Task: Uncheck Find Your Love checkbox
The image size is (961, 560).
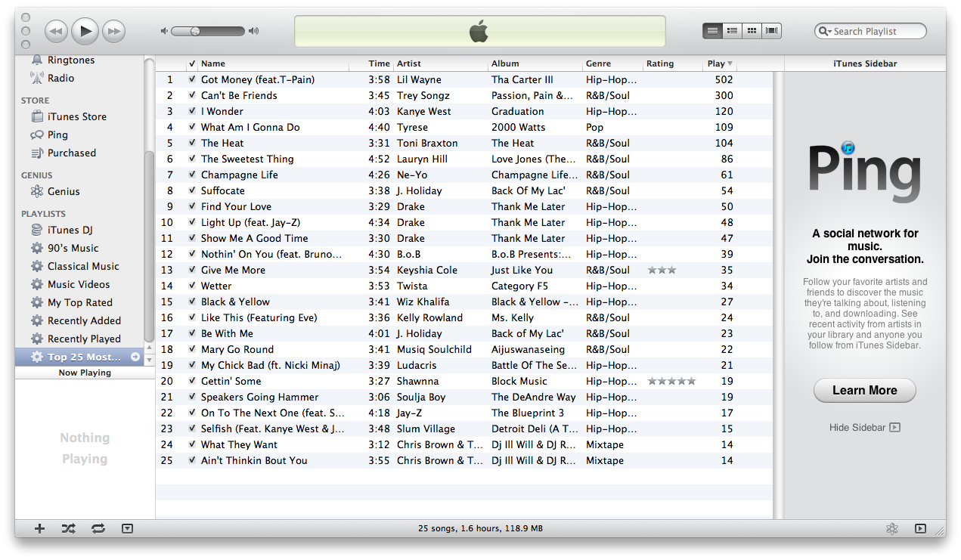Action: tap(192, 206)
